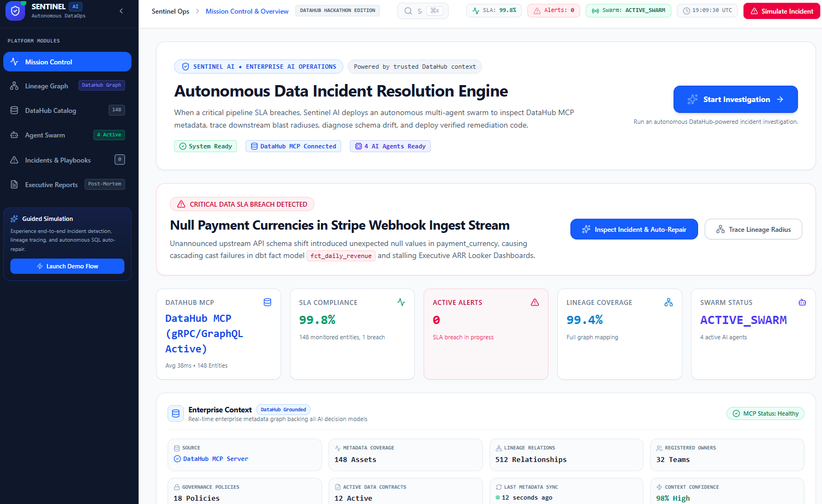The image size is (822, 504).
Task: Click the Sentinel AI Enterprise Operations badge
Action: [x=259, y=67]
